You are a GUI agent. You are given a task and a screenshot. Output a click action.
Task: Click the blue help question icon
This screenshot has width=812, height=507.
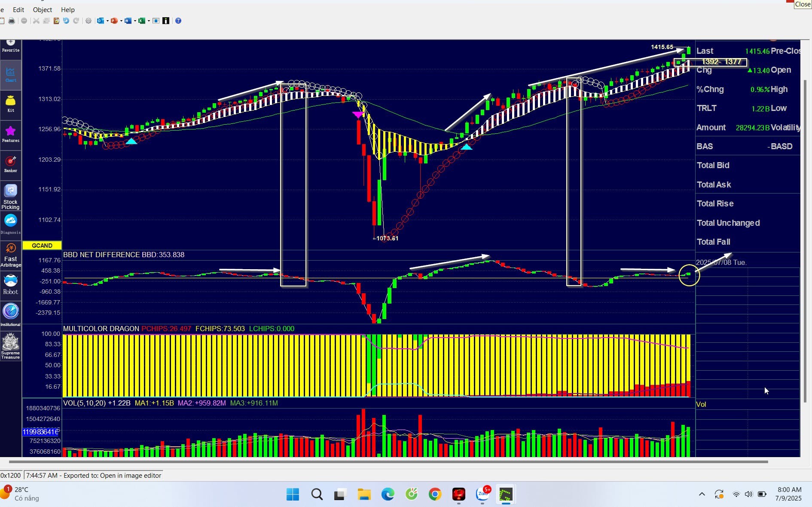pos(178,21)
